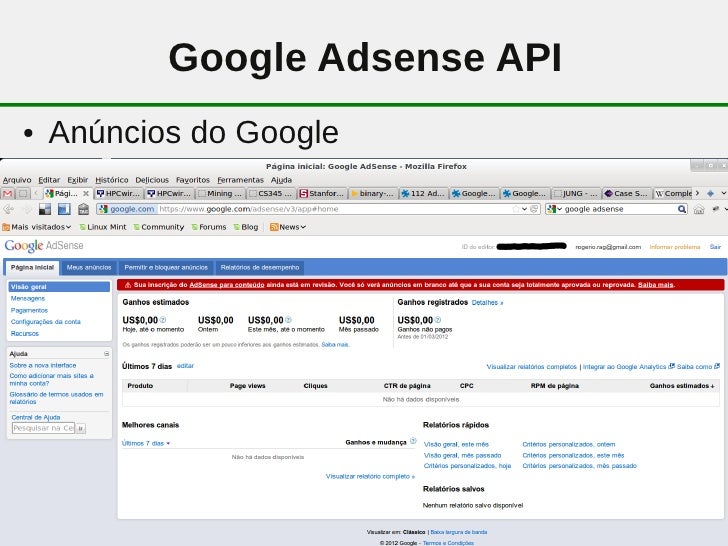Viewport: 728px width, 546px height.
Task: Click the Central de Ajuda search button
Action: 80,428
